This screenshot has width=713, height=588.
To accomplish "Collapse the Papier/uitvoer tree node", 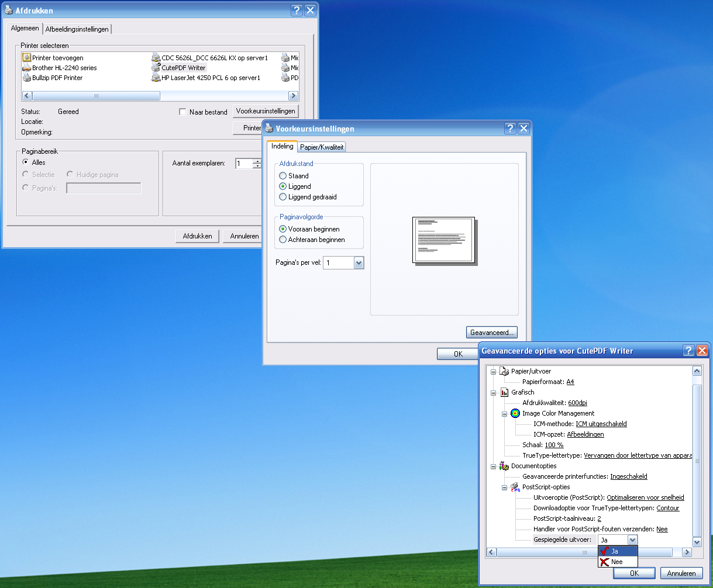I will (492, 371).
